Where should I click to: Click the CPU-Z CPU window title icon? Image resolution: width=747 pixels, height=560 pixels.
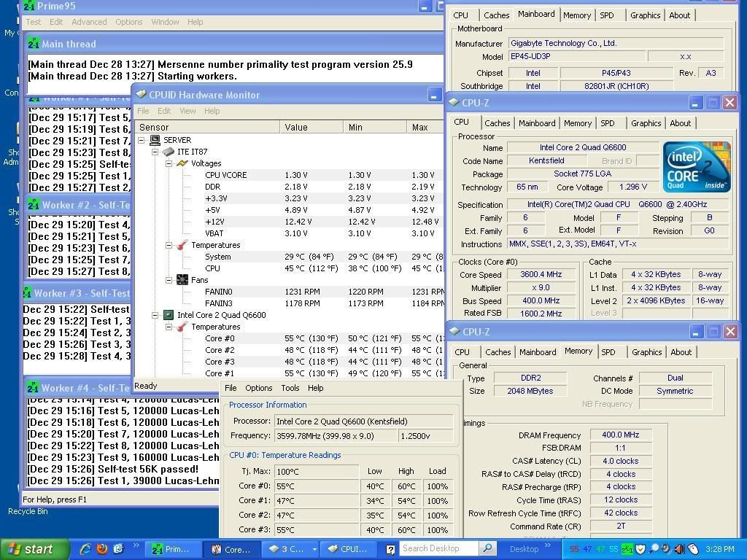[x=454, y=102]
